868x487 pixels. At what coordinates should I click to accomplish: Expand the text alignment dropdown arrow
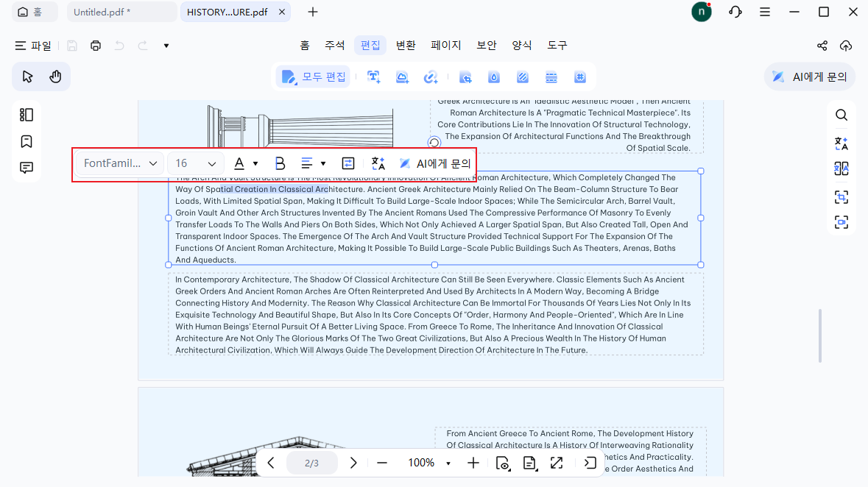[x=323, y=164]
